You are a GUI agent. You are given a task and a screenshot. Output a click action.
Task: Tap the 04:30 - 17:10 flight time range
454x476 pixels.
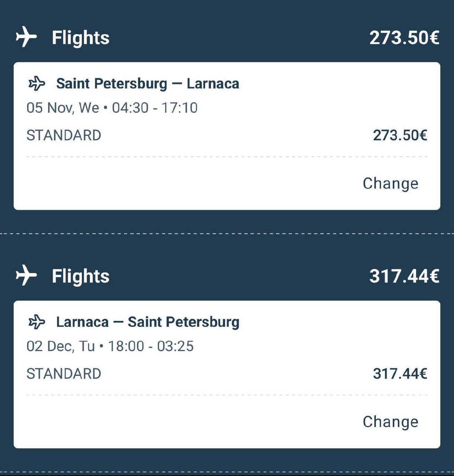pyautogui.click(x=155, y=108)
